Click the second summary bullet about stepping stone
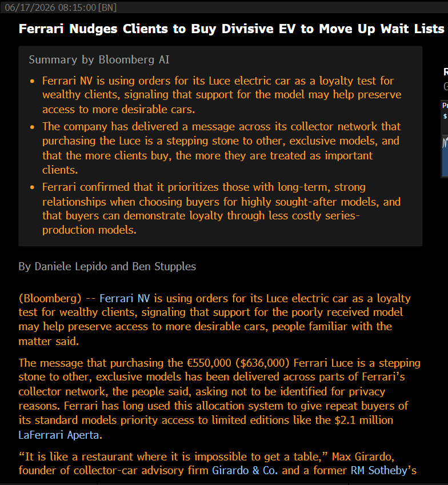 pos(222,148)
